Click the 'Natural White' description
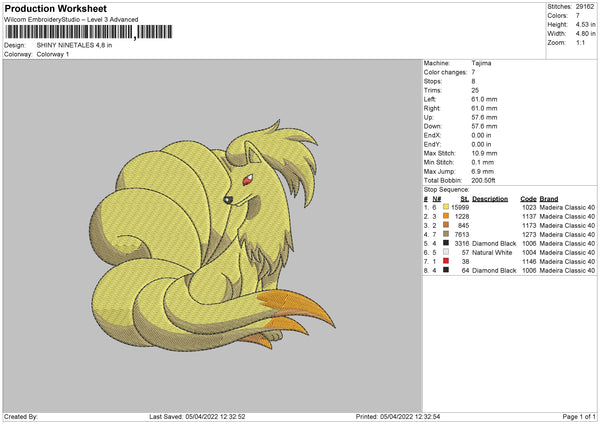 [492, 253]
